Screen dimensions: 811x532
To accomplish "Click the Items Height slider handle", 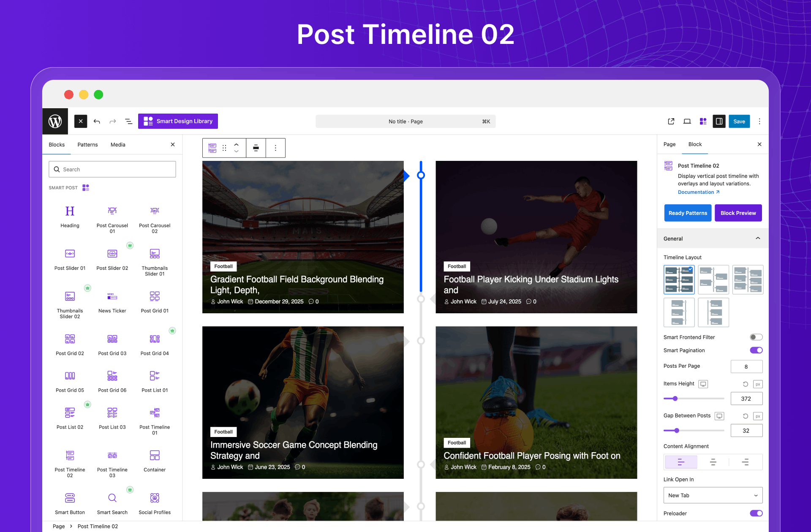I will tap(675, 399).
